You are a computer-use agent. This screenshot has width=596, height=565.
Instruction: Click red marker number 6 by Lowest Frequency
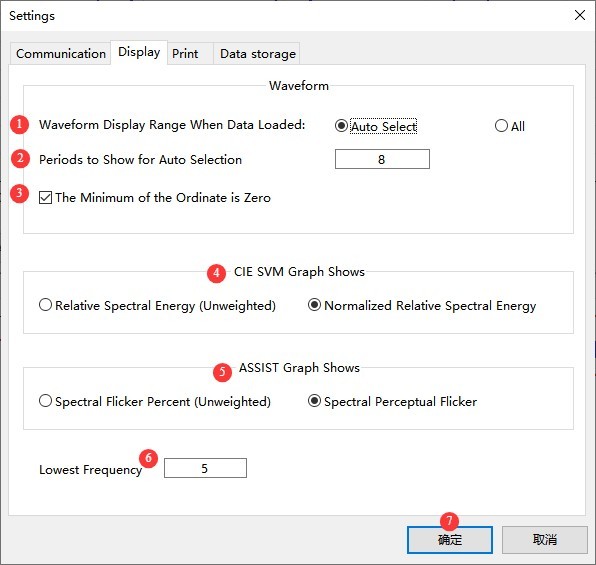coord(148,458)
